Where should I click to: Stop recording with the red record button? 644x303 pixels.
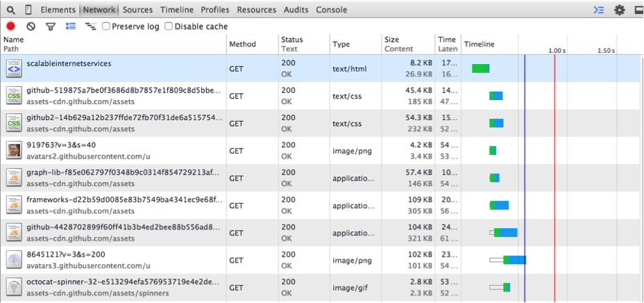click(10, 26)
